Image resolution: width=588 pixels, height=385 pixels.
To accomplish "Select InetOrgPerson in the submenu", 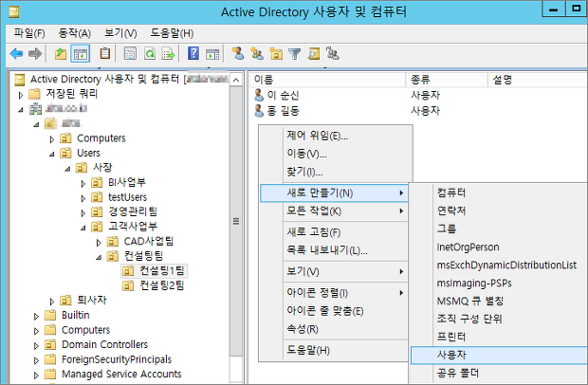I will pos(499,247).
